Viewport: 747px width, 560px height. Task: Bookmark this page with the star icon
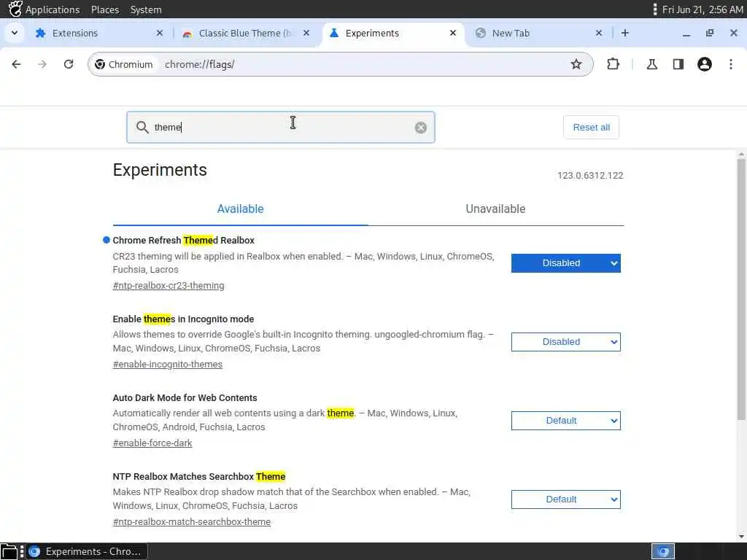pos(576,64)
